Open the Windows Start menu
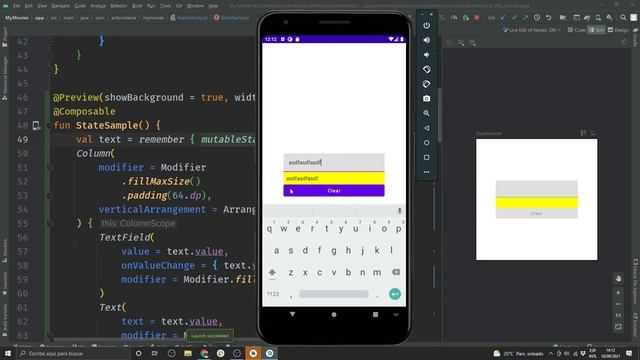640x360 pixels. 8,353
